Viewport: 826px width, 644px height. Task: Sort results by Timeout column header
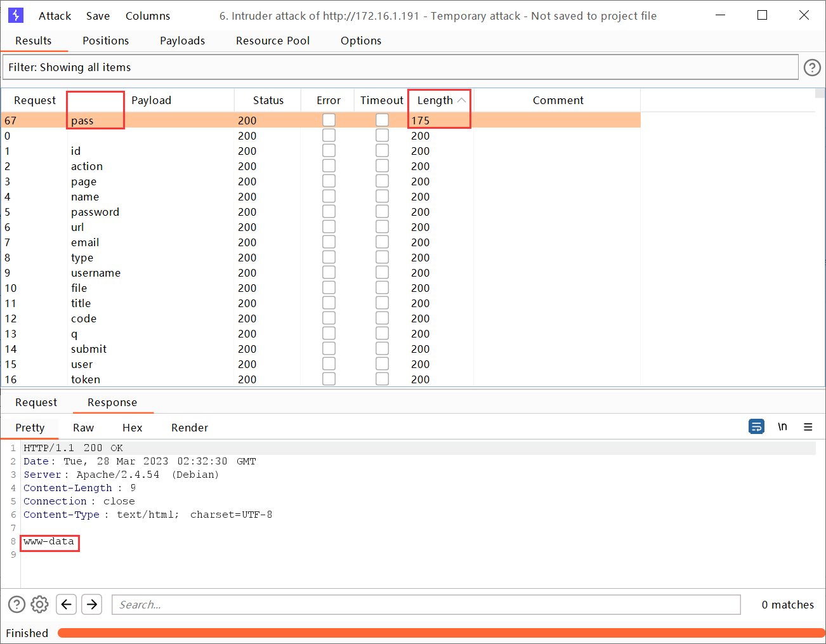pyautogui.click(x=382, y=100)
